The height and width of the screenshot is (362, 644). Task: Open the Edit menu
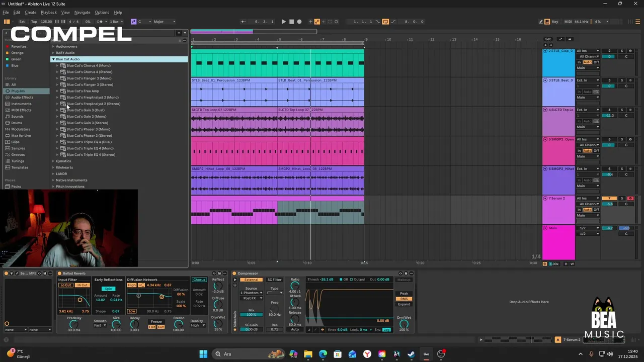[x=17, y=12]
